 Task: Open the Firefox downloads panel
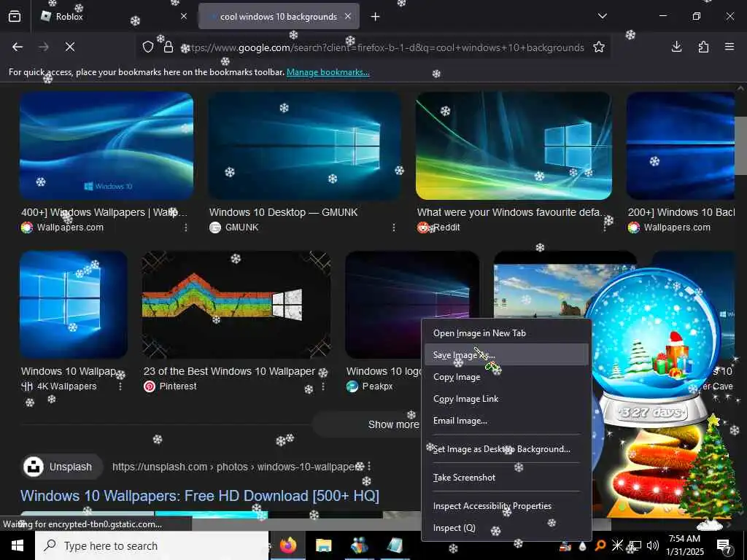point(676,47)
